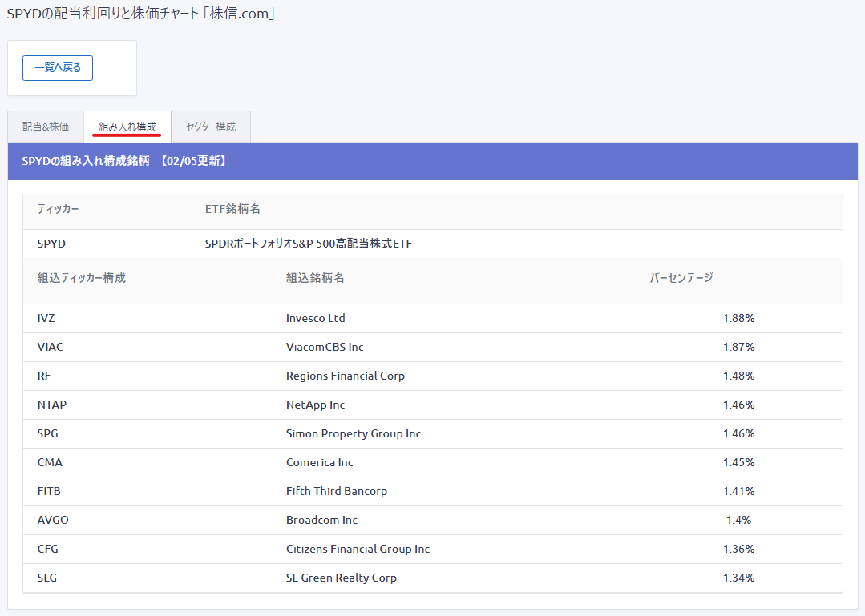Click the 一覧へ戻る button
865x616 pixels.
pos(58,68)
